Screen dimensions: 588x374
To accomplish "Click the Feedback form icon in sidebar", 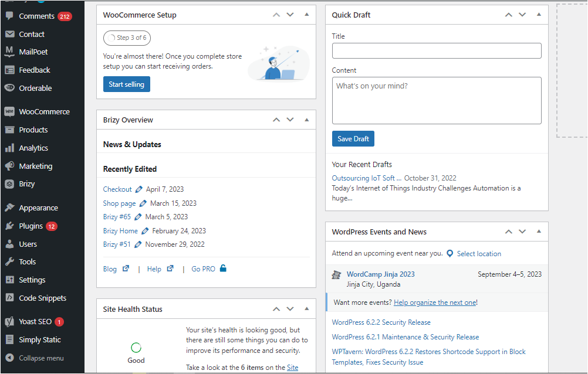I will [x=9, y=70].
